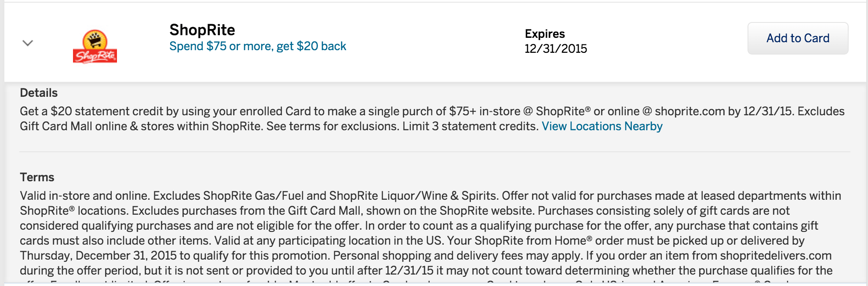The height and width of the screenshot is (286, 868).
Task: Click the Terms section heading
Action: pos(37,177)
